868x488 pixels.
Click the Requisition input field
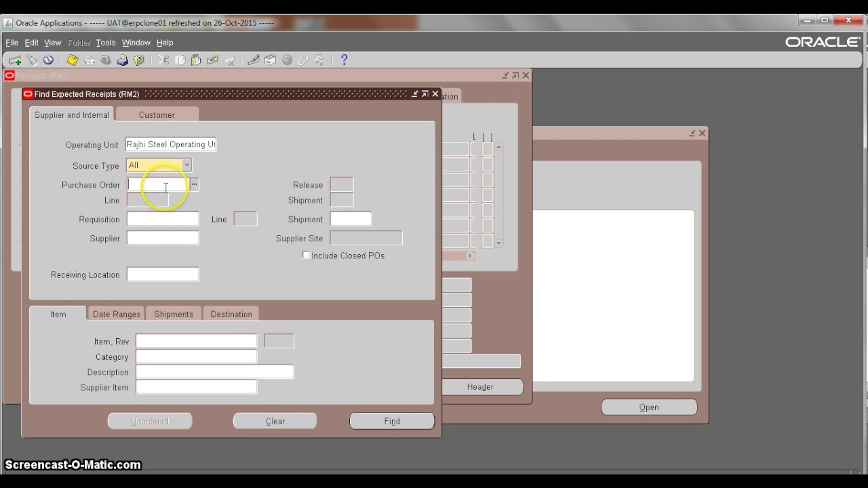(x=163, y=219)
